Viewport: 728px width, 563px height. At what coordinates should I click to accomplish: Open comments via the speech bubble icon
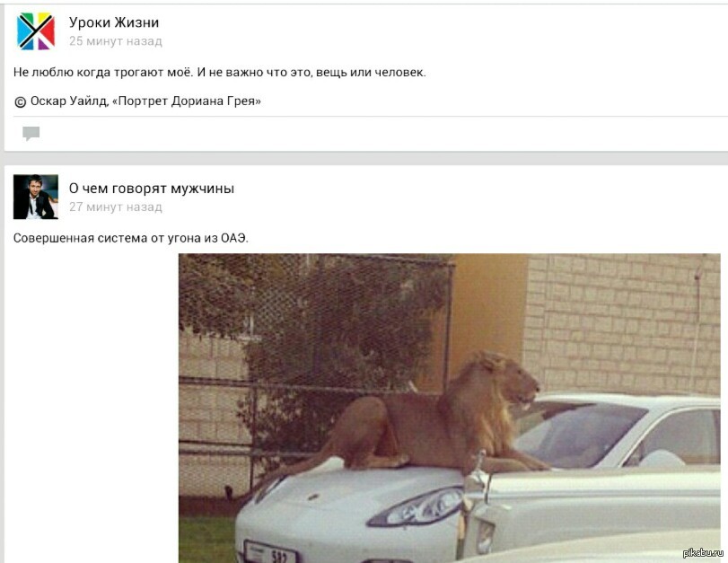pyautogui.click(x=31, y=133)
